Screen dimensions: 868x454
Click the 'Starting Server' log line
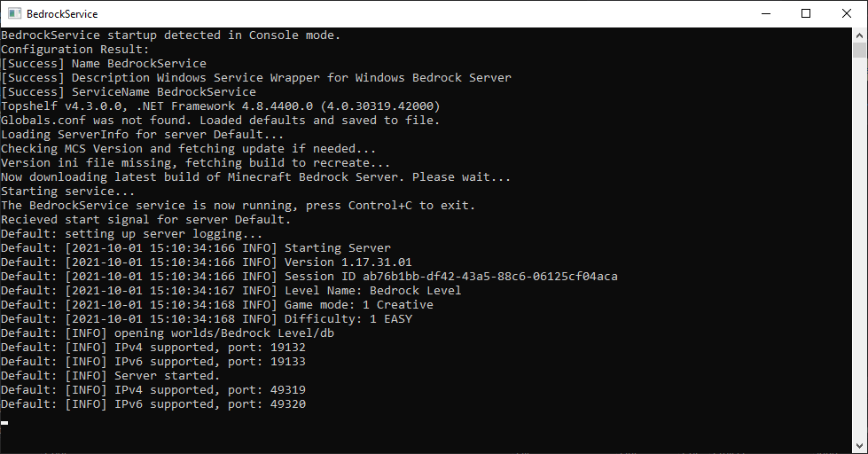point(196,248)
